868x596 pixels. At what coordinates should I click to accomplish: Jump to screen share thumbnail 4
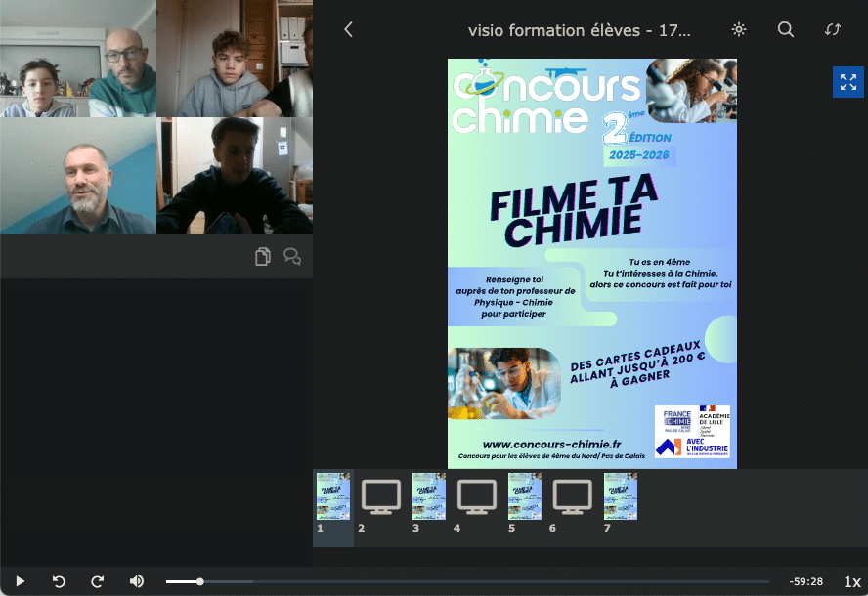[477, 496]
